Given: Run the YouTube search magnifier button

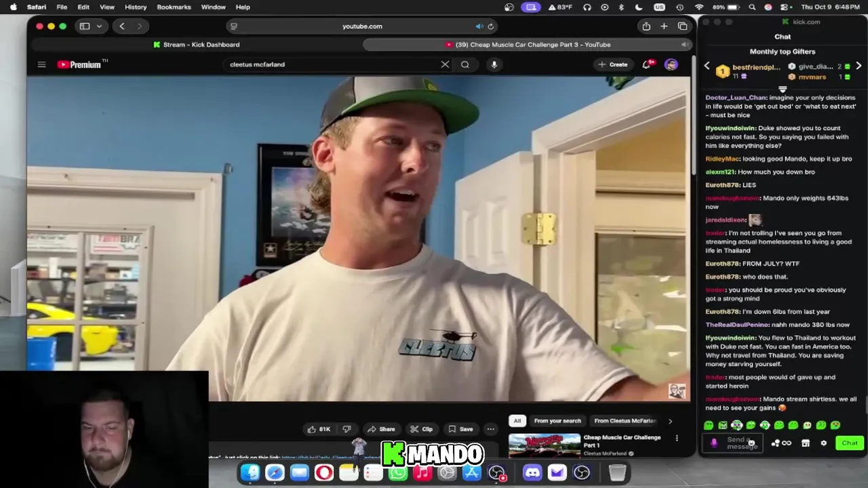Looking at the screenshot, I should (465, 64).
